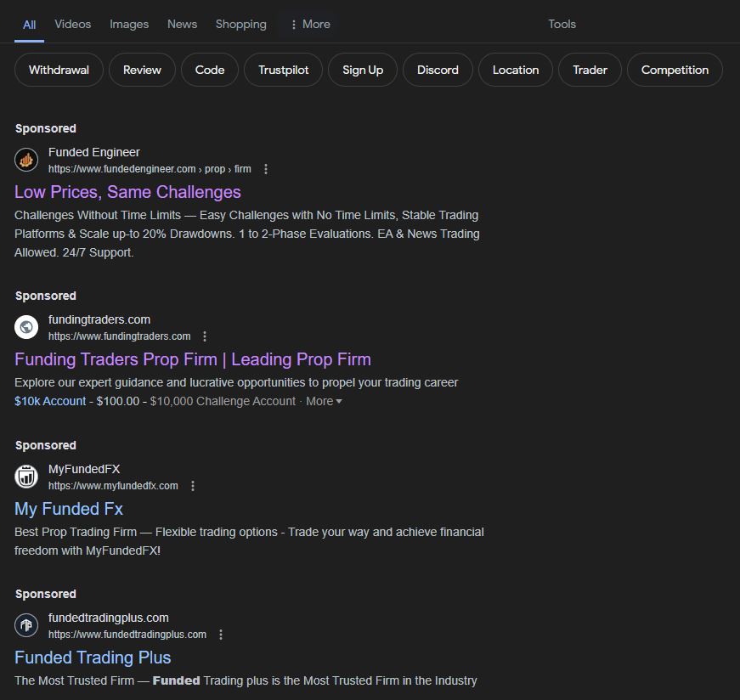
Task: Switch to the News tab
Action: pyautogui.click(x=182, y=24)
